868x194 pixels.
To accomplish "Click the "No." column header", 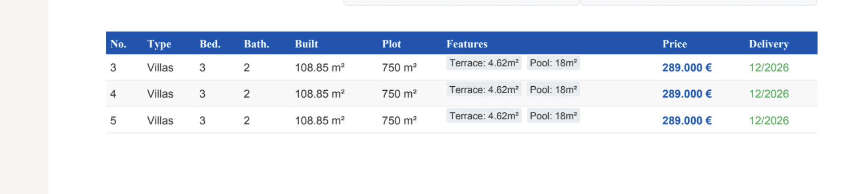I will click(x=118, y=44).
